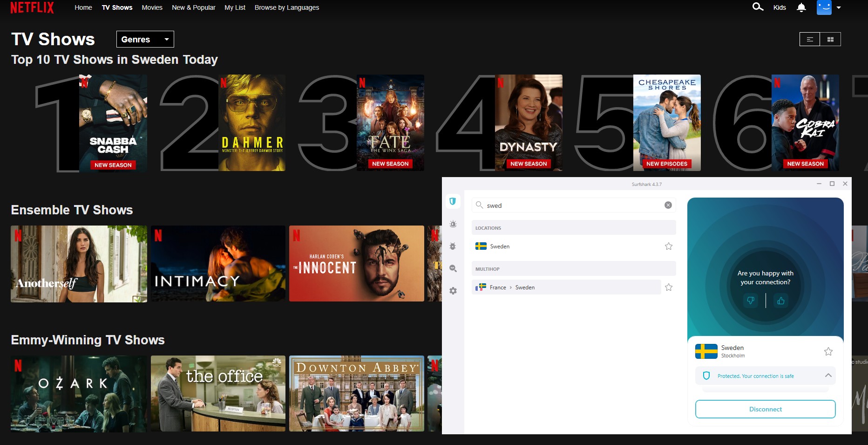The height and width of the screenshot is (445, 868).
Task: Open Surfshark search magnifier sidebar icon
Action: 453,268
